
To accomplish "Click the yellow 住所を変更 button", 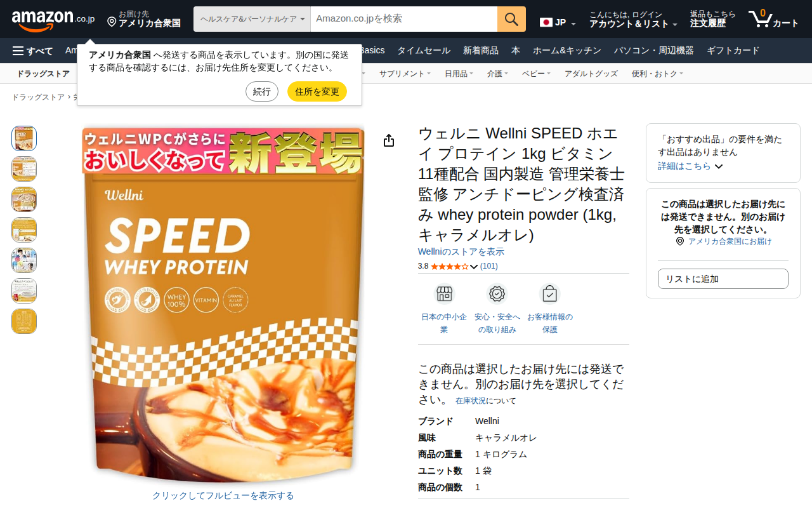I will 317,91.
